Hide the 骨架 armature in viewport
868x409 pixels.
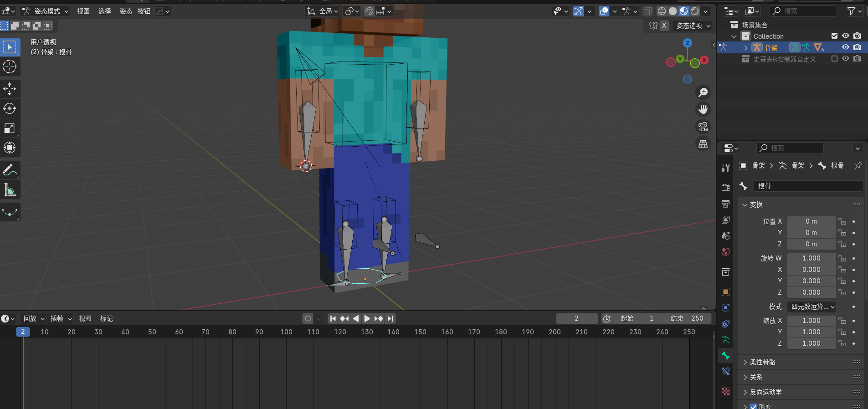[845, 47]
